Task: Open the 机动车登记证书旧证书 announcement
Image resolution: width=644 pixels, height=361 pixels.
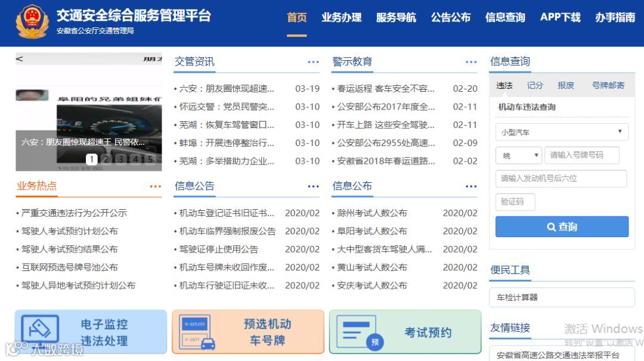Action: tap(227, 213)
